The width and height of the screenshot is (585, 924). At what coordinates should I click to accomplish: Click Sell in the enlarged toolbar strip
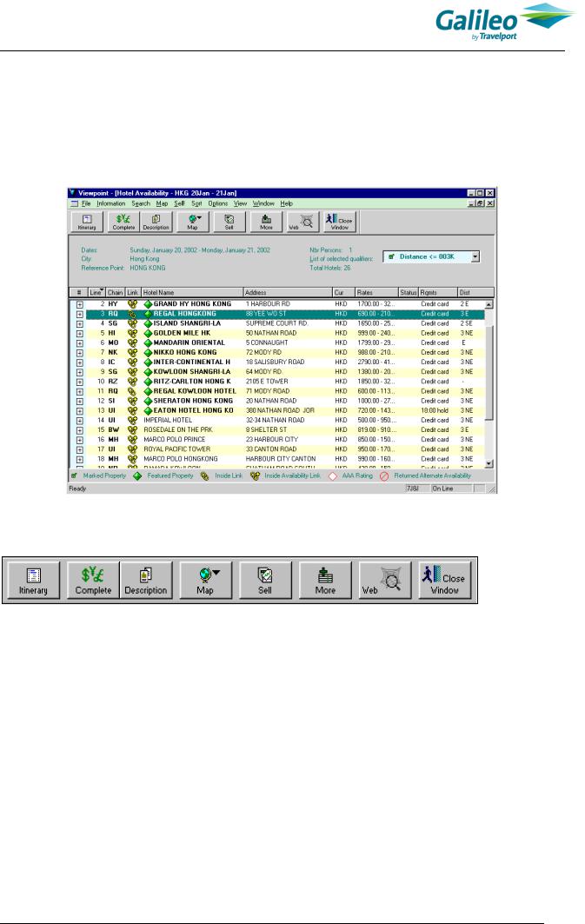[x=266, y=580]
